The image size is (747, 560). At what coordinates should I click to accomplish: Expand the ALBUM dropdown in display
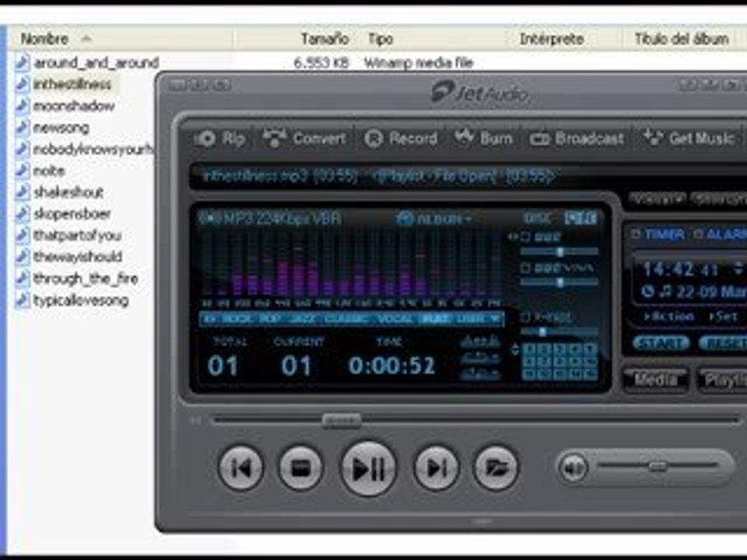[x=433, y=219]
